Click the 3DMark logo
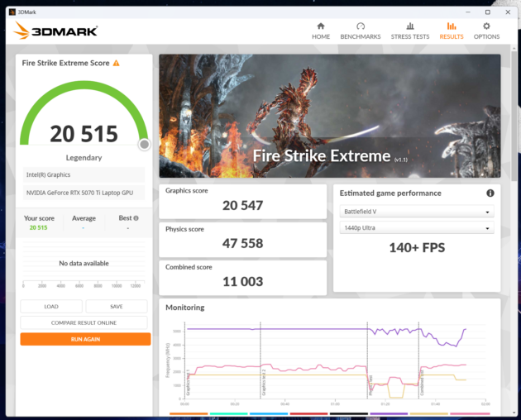The image size is (521, 420). click(55, 31)
